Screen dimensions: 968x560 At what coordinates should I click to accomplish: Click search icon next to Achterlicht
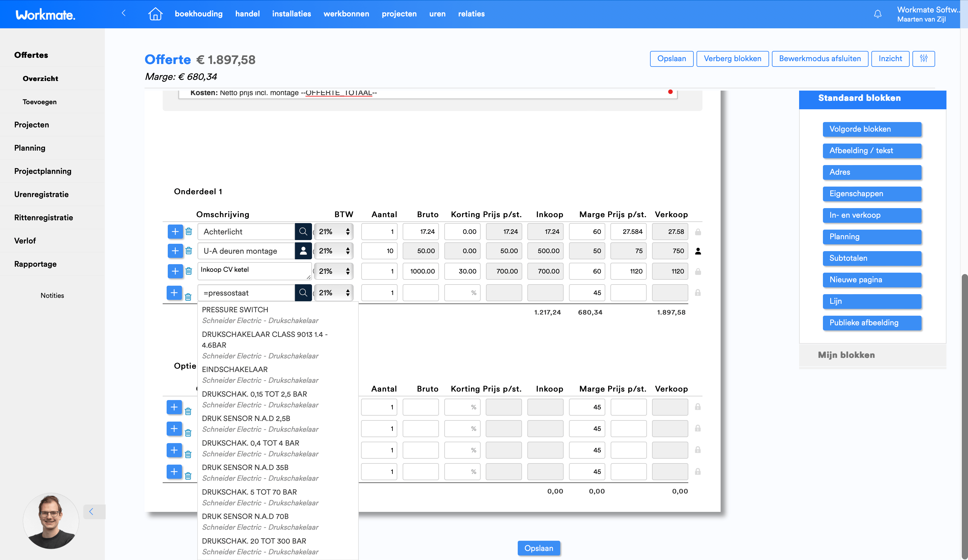[303, 232]
